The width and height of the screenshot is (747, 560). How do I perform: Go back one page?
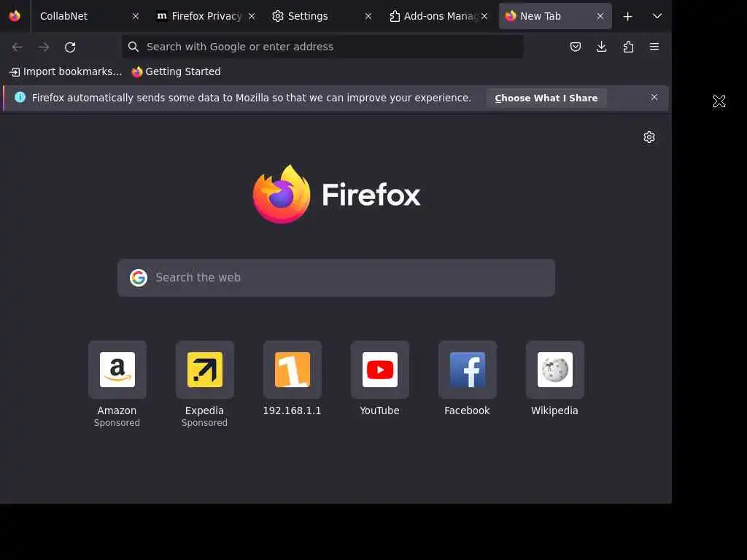(18, 47)
